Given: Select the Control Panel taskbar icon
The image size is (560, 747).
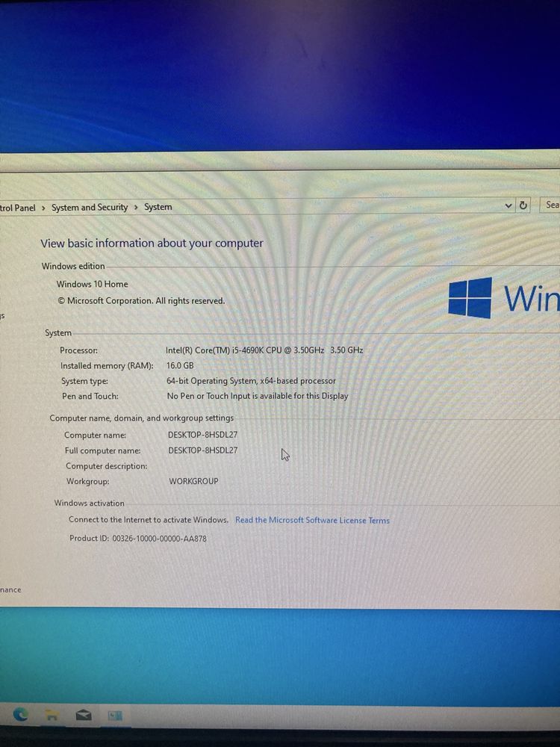Looking at the screenshot, I should click(115, 715).
